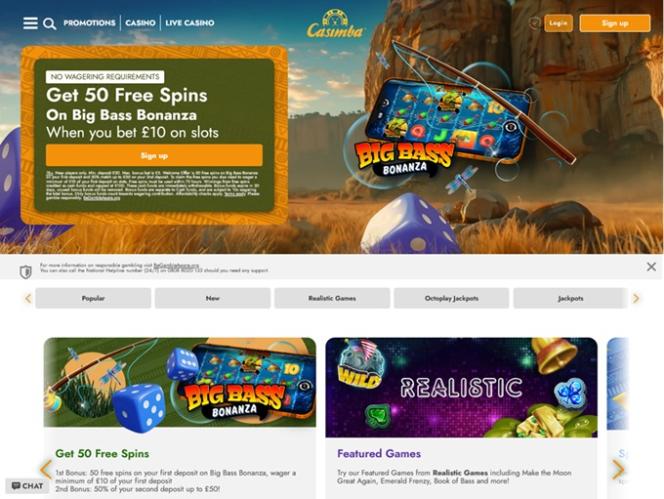Select the Octoplay Jackpots tab
This screenshot has width=664, height=499.
[x=451, y=298]
